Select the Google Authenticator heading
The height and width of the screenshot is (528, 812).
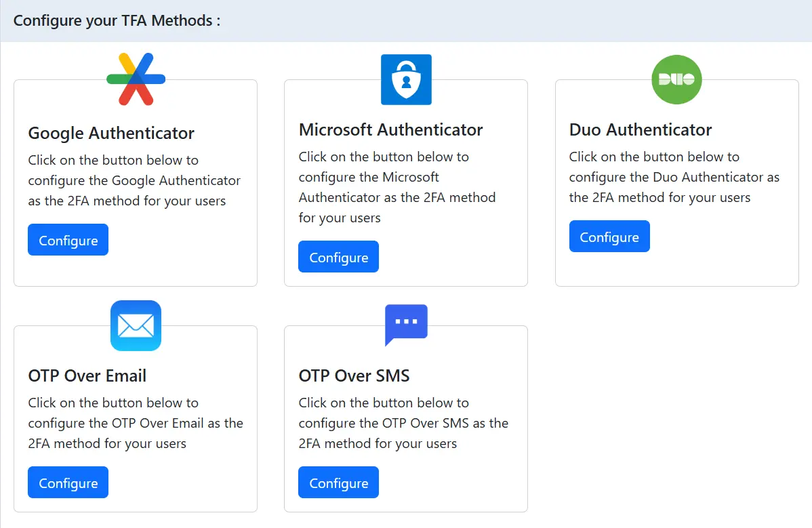(111, 133)
